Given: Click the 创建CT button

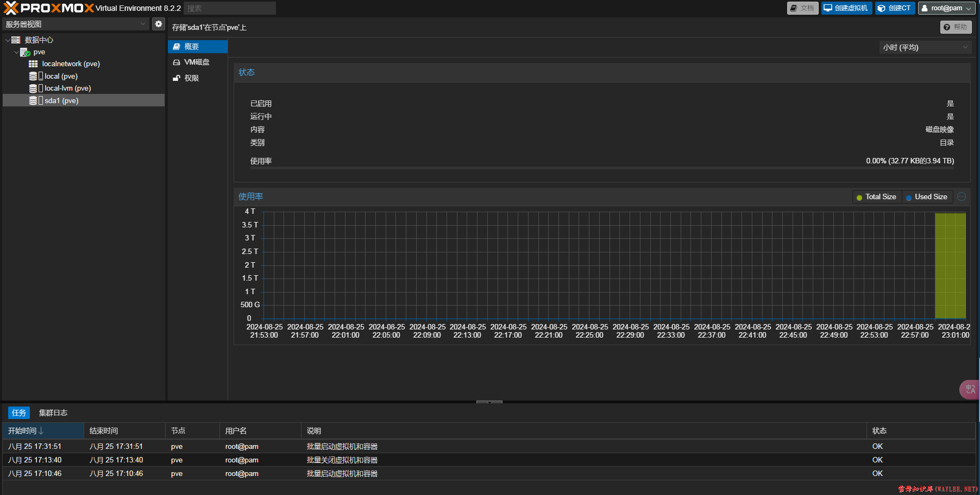Looking at the screenshot, I should (895, 8).
